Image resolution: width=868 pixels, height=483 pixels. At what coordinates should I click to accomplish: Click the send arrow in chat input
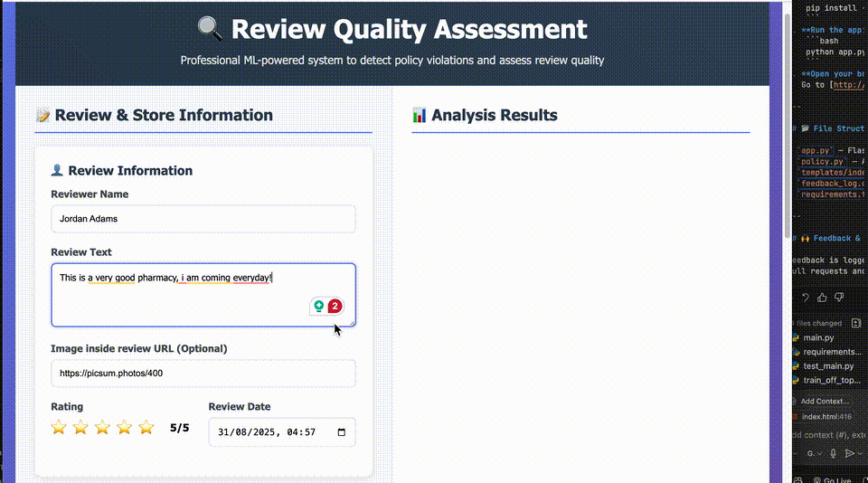click(x=849, y=453)
